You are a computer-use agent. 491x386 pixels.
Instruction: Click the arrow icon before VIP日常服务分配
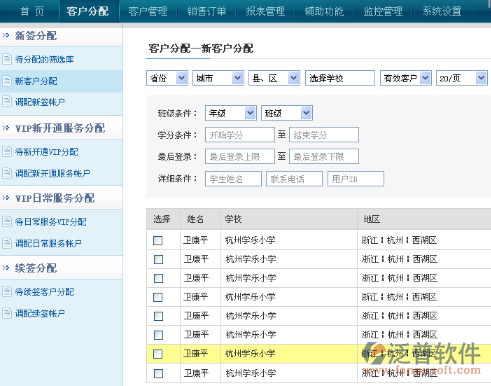[x=6, y=198]
